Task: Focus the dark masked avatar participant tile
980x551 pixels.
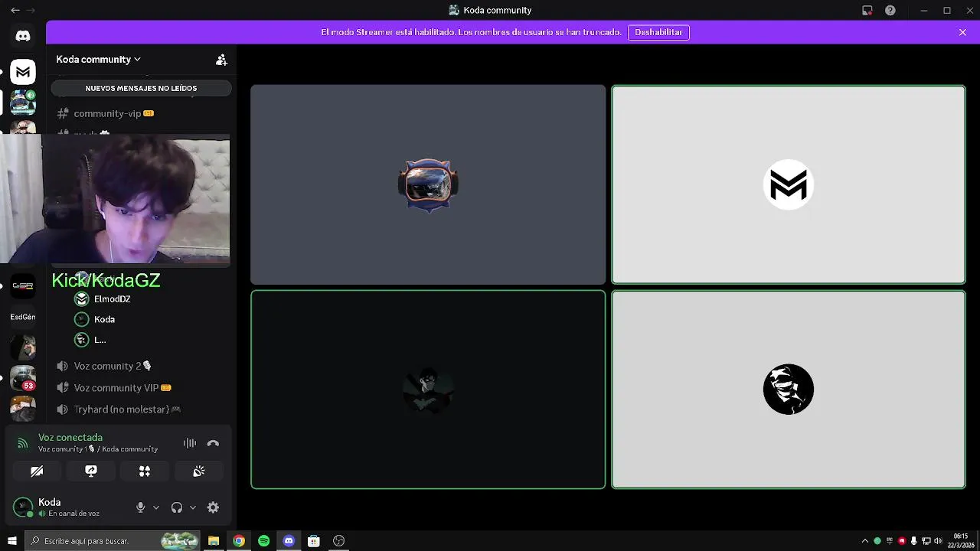Action: point(428,390)
